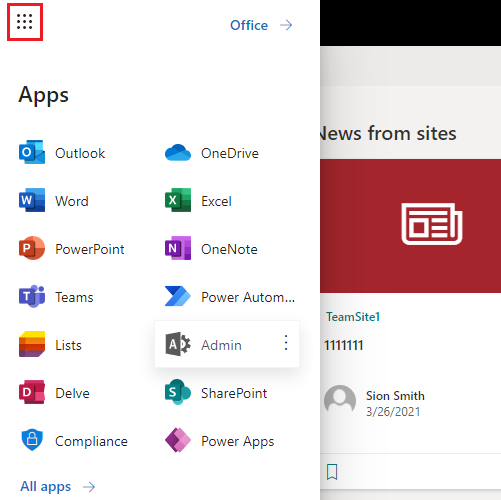Click the SharePoint text label
501x500 pixels.
pyautogui.click(x=234, y=393)
